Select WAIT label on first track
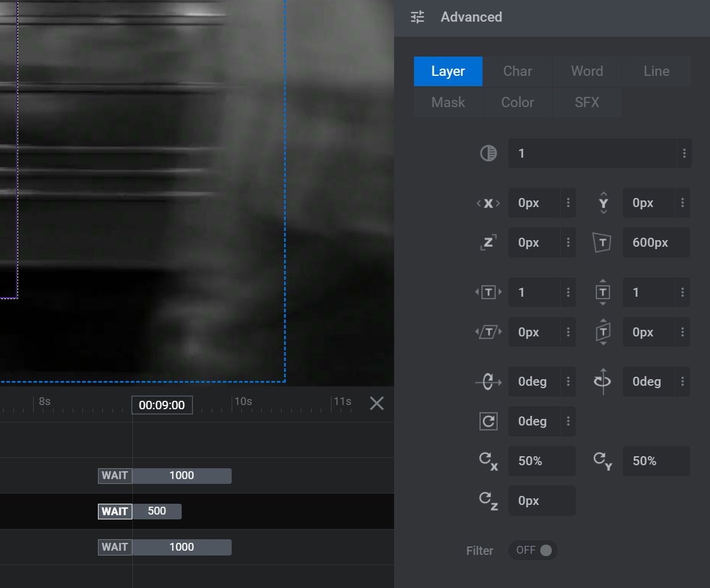 pos(115,475)
